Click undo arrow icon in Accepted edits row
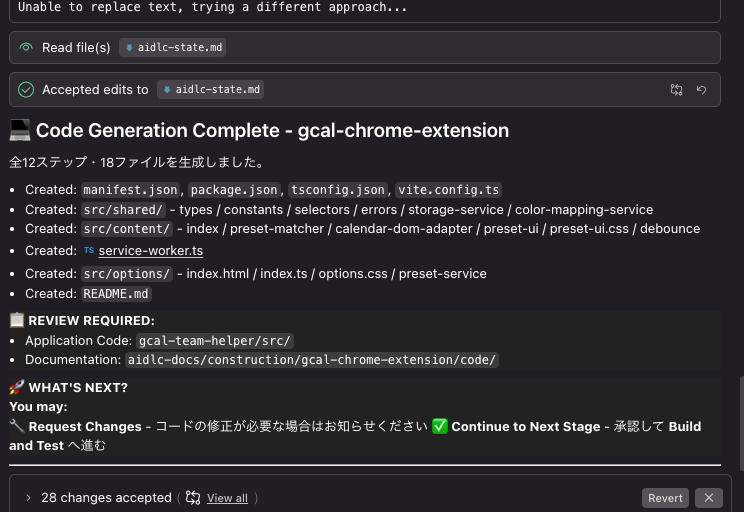744x512 pixels. click(x=702, y=90)
